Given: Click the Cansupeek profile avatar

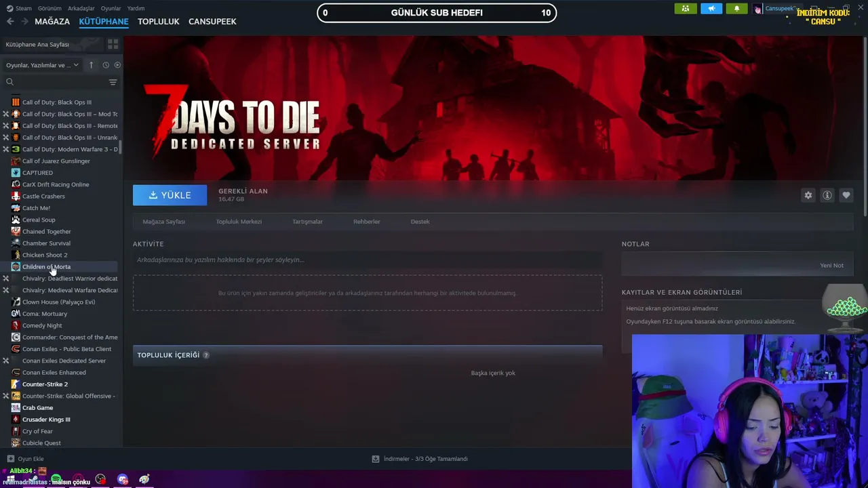Looking at the screenshot, I should pos(757,9).
